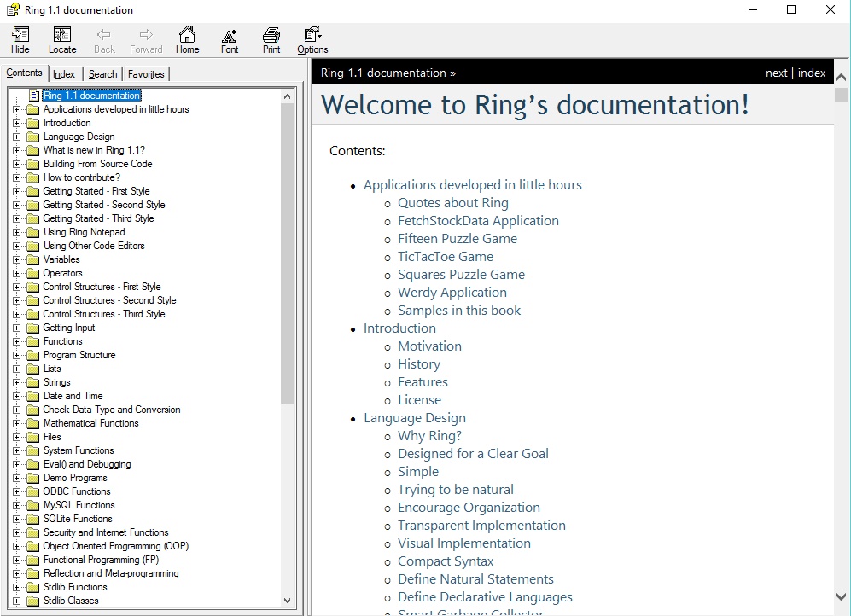This screenshot has width=851, height=616.
Task: Expand Functional Programming (FP) tree node
Action: coord(16,561)
